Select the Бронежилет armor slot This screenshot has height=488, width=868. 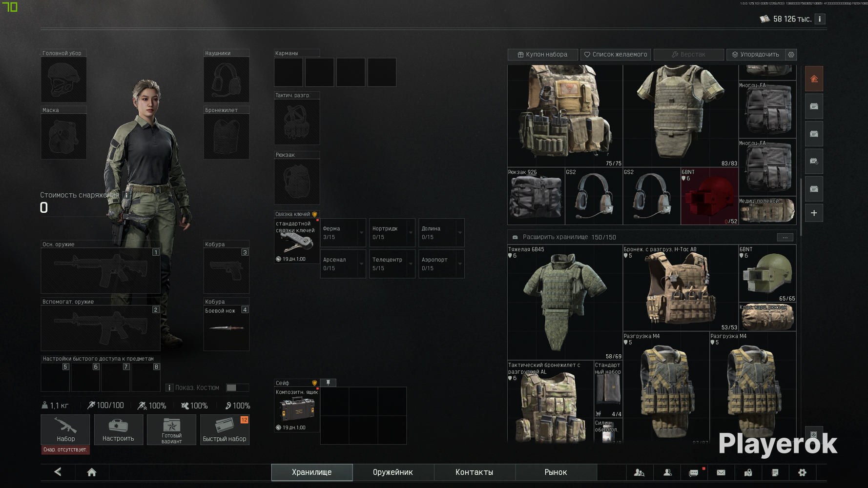226,136
